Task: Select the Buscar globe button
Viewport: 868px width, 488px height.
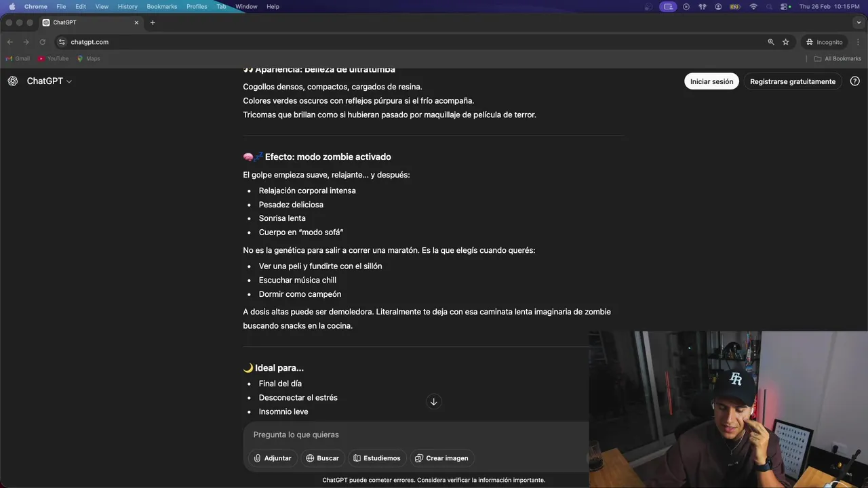Action: (323, 458)
